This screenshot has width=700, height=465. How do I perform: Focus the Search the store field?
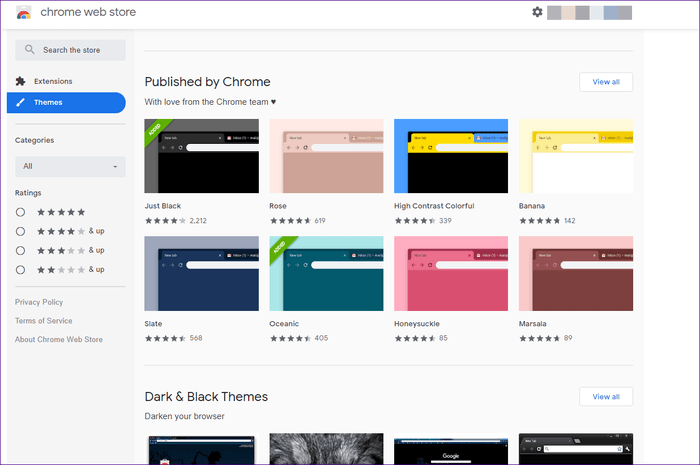point(71,50)
